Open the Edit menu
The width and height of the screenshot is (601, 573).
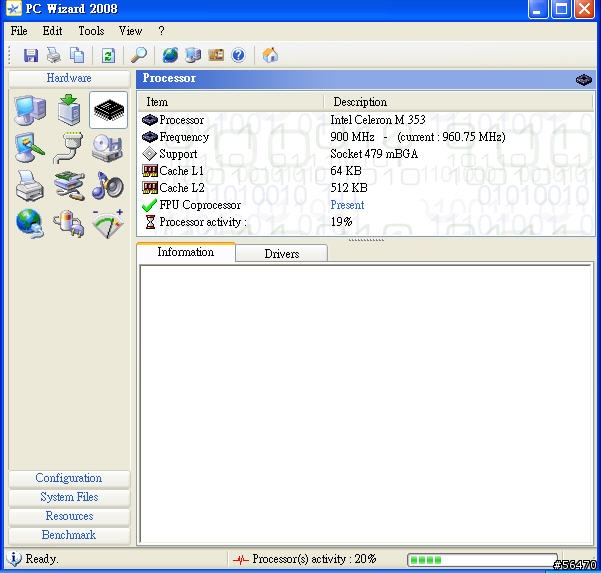52,31
